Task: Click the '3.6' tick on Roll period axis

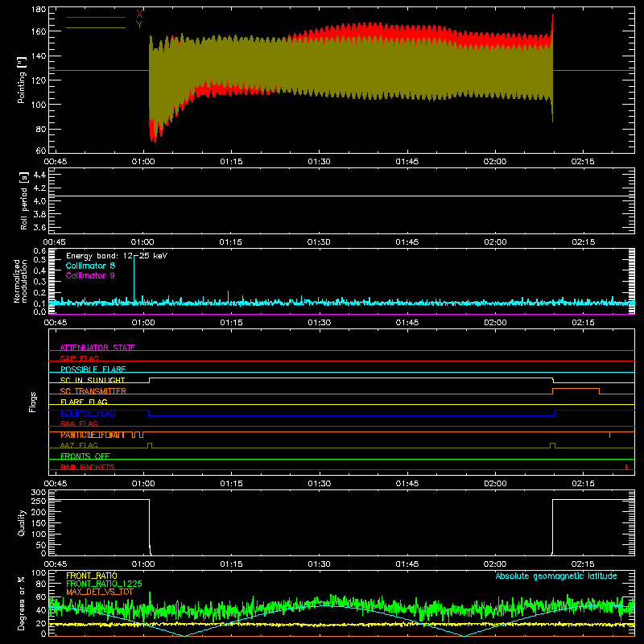Action: coord(39,227)
